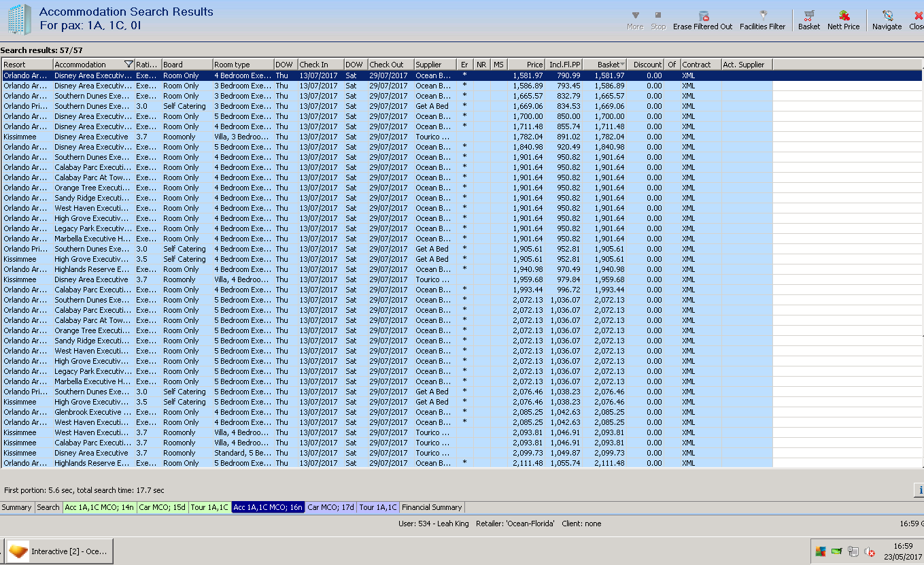This screenshot has height=565, width=924.
Task: Click Interactive [2] taskbar button
Action: 60,551
